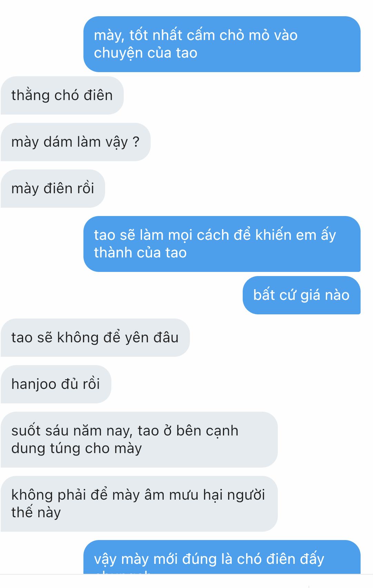Tap the message 'mày dám làm vậy ?'
Image resolution: width=373 pixels, height=588 pixels.
(75, 142)
